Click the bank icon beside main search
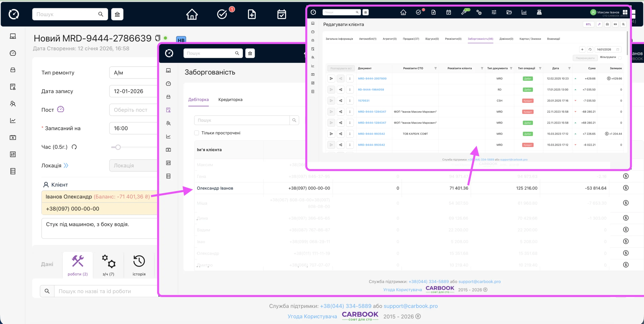The height and width of the screenshot is (324, 644). tap(117, 14)
